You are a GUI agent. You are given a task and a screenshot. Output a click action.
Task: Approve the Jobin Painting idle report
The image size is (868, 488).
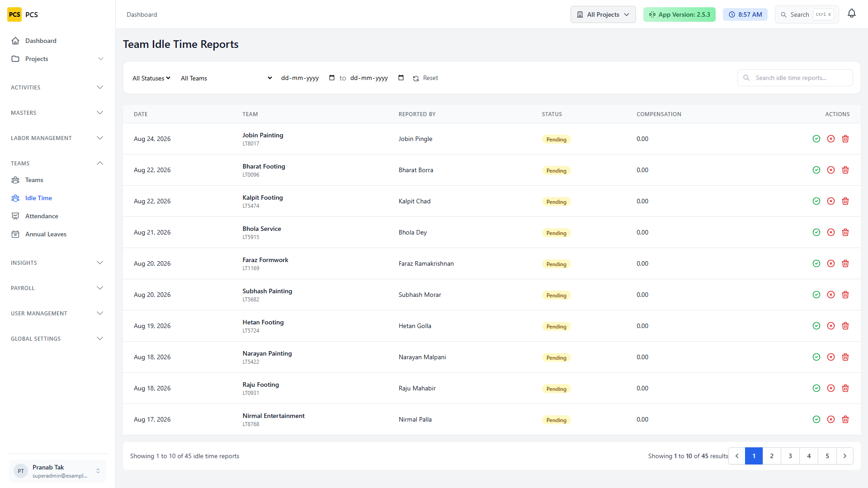[816, 139]
